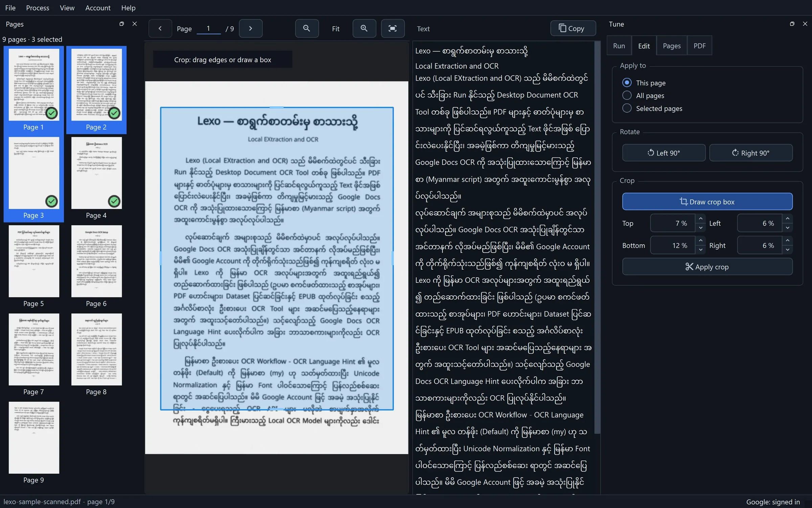Copy the extracted text
This screenshot has height=508, width=812.
[x=573, y=28]
